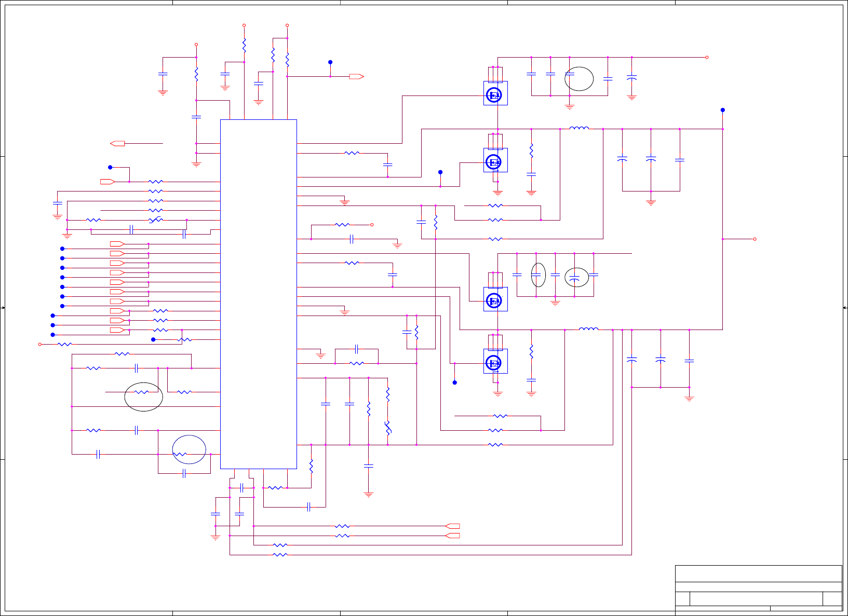
Task: Click the title block in the bottom-right corner
Action: coord(759,588)
